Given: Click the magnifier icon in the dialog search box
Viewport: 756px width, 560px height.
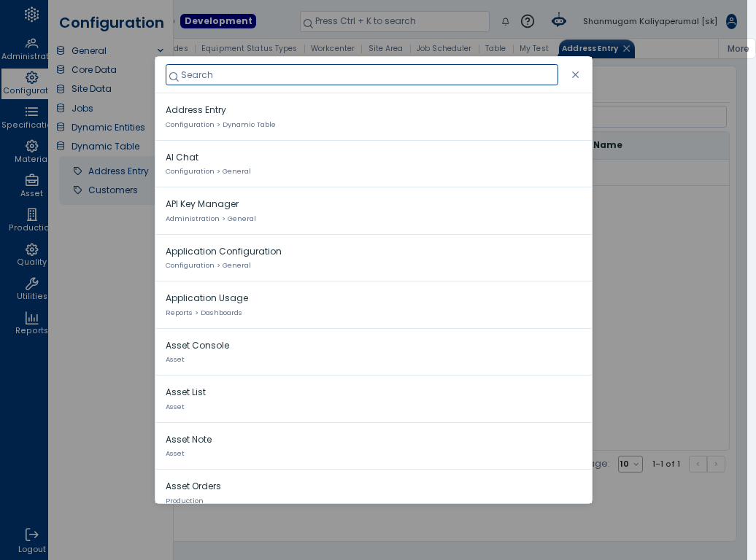Looking at the screenshot, I should [174, 76].
